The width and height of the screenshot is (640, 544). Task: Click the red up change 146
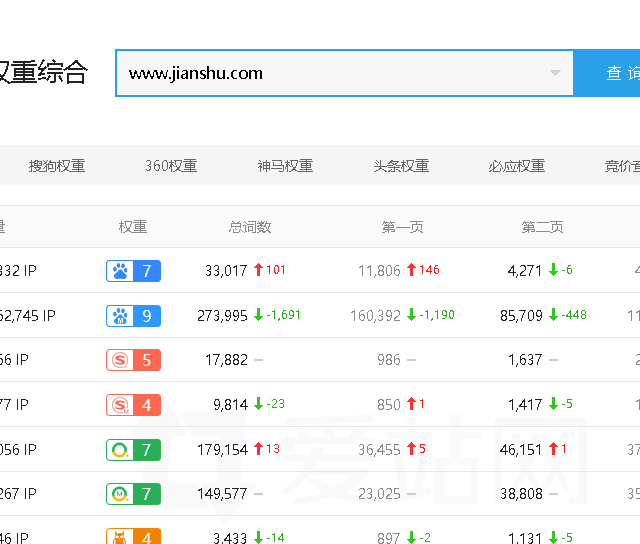[423, 270]
